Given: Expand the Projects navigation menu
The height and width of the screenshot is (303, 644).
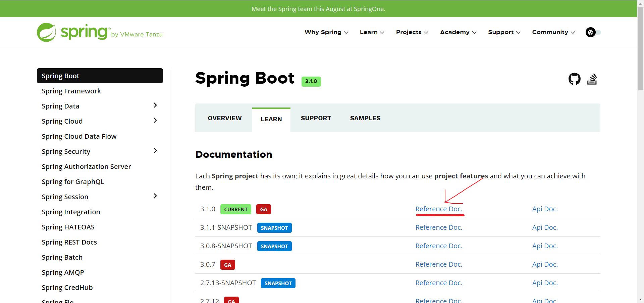Looking at the screenshot, I should 412,32.
